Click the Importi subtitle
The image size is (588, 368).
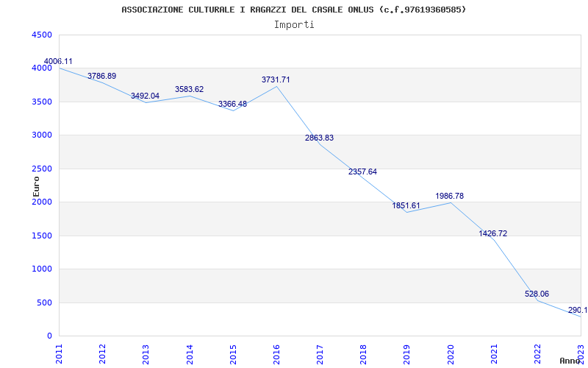click(294, 25)
